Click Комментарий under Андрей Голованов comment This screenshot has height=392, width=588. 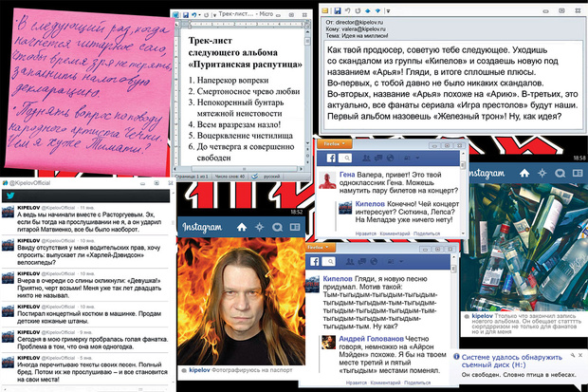tap(385, 383)
